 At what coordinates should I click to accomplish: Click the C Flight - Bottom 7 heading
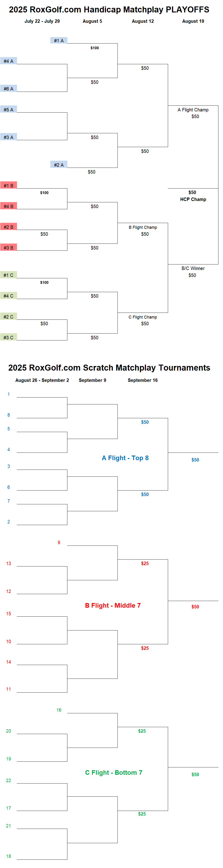click(114, 773)
